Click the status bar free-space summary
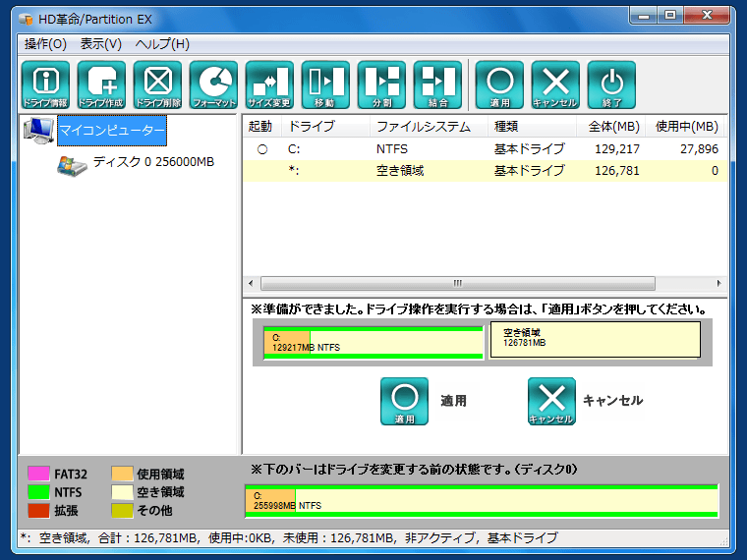Viewport: 747px width, 560px height. pos(289,538)
